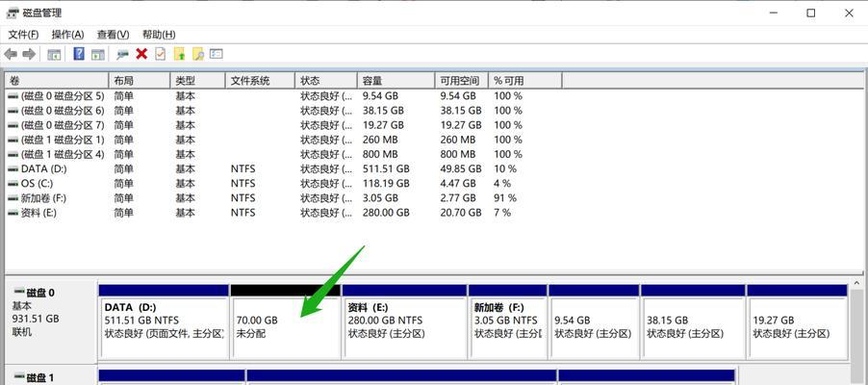Viewport: 868px width, 385px height.
Task: Click the 磁盘 0 disk label panel
Action: click(x=50, y=320)
